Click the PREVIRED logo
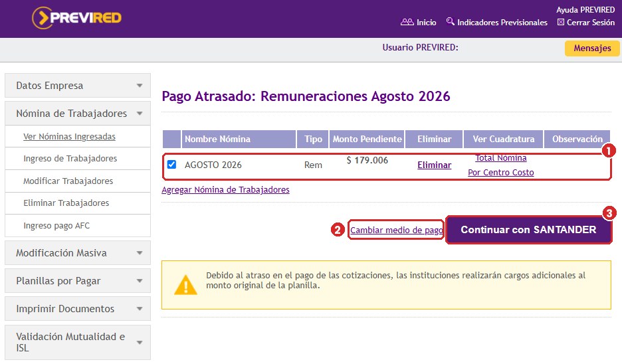Image resolution: width=622 pixels, height=364 pixels. pos(76,18)
